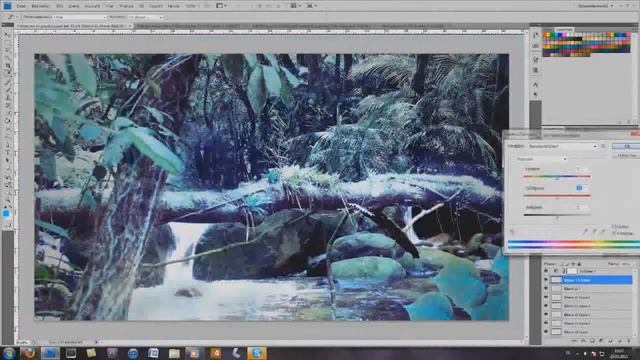Click the lightness slider track

[x=557, y=215]
